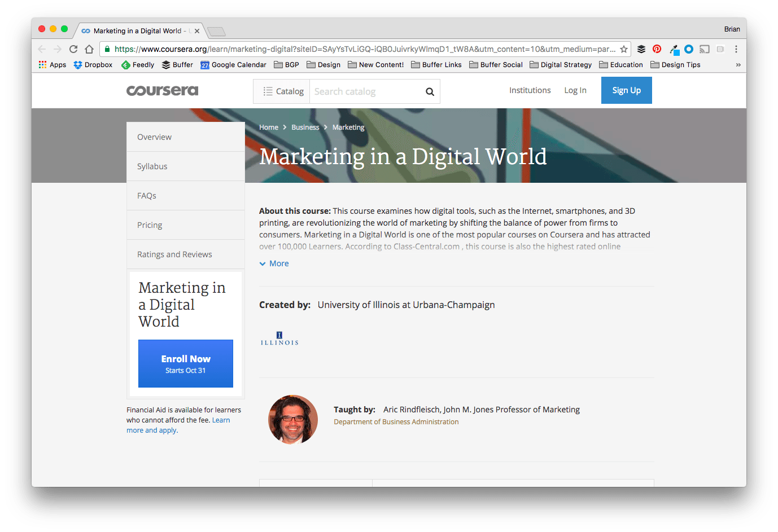
Task: Enroll Now in the course
Action: (x=185, y=363)
